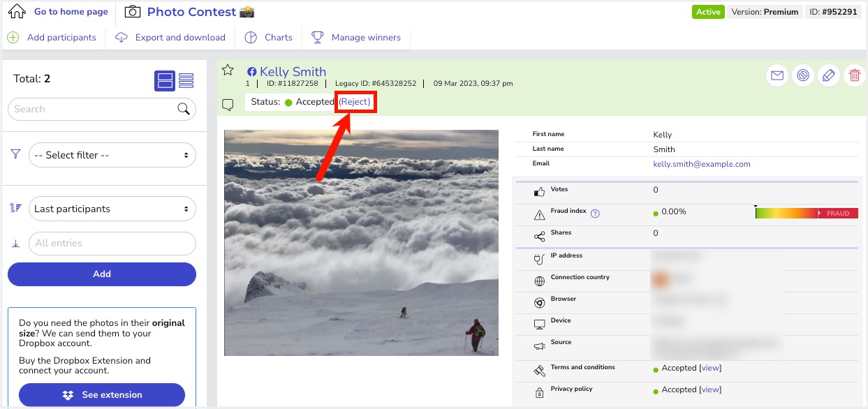Image resolution: width=868 pixels, height=409 pixels.
Task: Click the ID: #952291 badge
Action: (834, 12)
